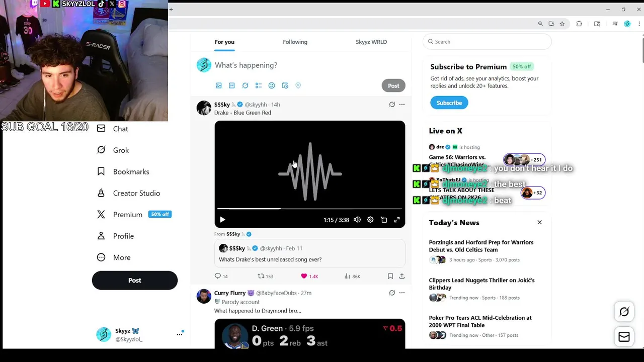The height and width of the screenshot is (362, 644).
Task: Click Grok icon on Curry Flurry post
Action: 392,293
